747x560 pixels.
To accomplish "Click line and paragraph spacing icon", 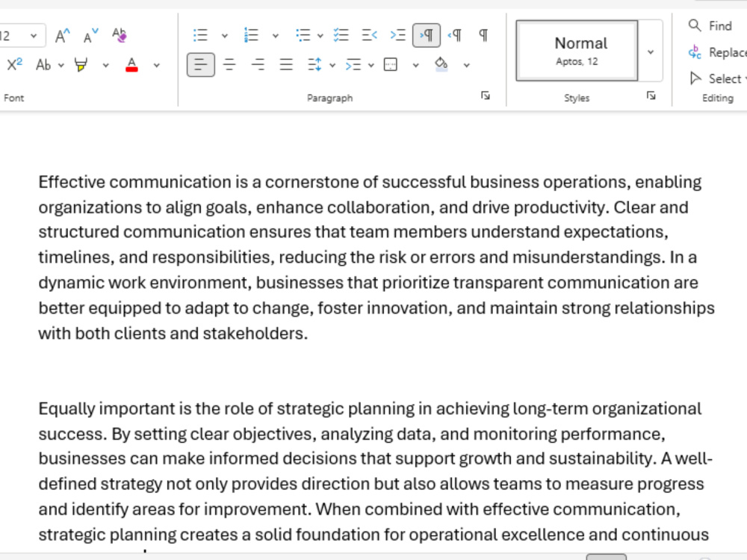I will tap(315, 64).
